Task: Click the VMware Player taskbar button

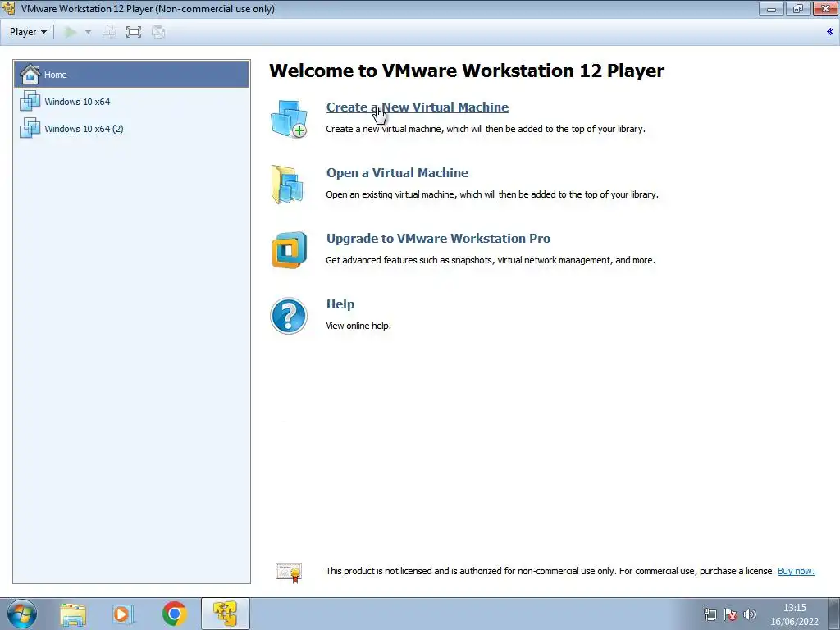Action: [x=226, y=614]
